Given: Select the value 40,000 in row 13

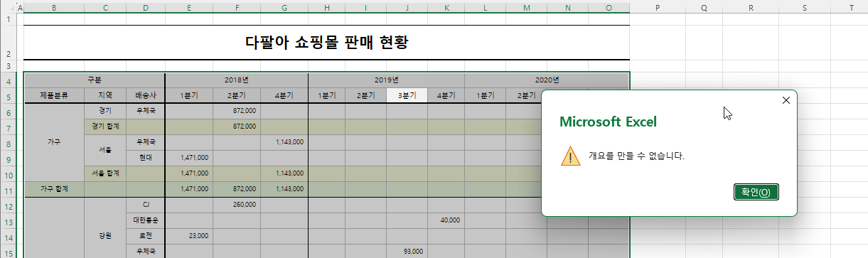Looking at the screenshot, I should pos(446,220).
